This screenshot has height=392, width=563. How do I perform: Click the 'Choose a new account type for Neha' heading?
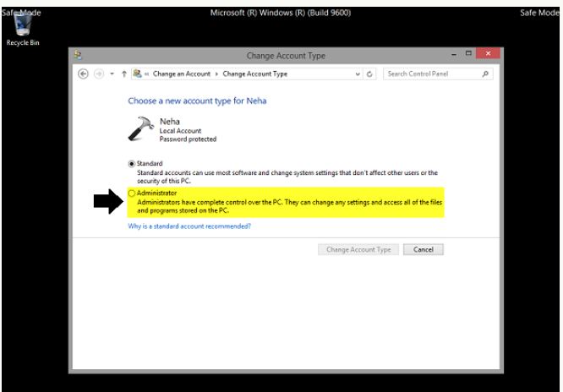click(x=197, y=101)
